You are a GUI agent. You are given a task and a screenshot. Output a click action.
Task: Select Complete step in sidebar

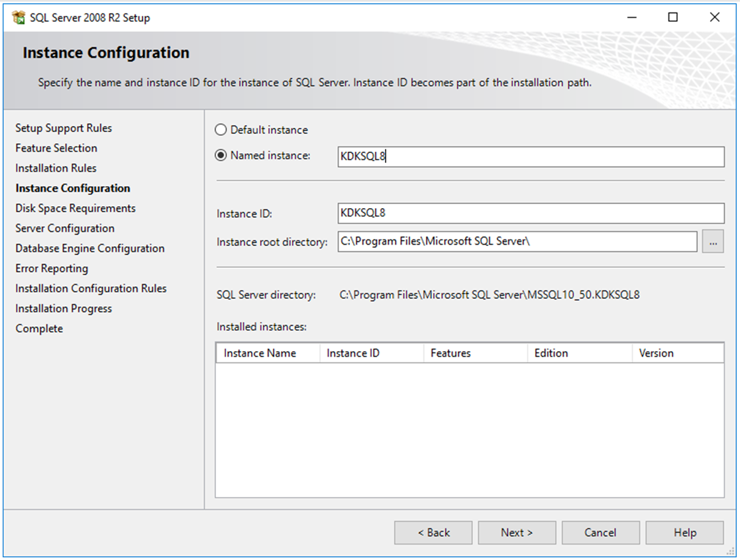click(39, 329)
